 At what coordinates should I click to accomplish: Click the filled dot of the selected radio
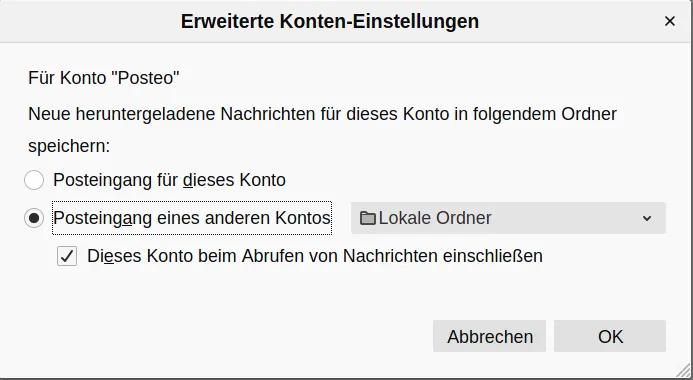click(x=34, y=218)
